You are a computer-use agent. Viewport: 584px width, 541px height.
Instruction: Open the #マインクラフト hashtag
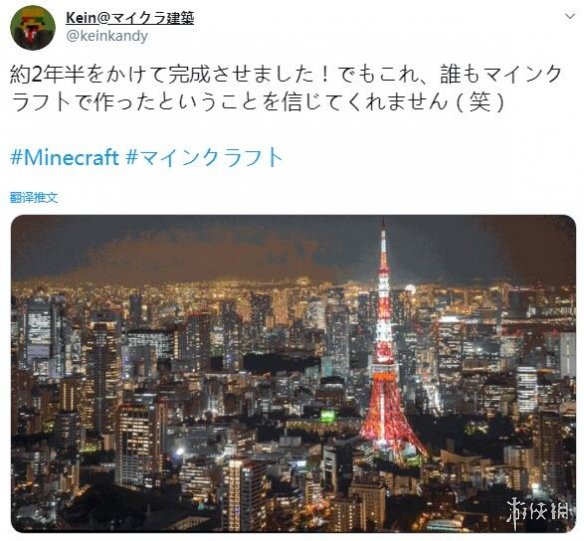click(x=204, y=157)
